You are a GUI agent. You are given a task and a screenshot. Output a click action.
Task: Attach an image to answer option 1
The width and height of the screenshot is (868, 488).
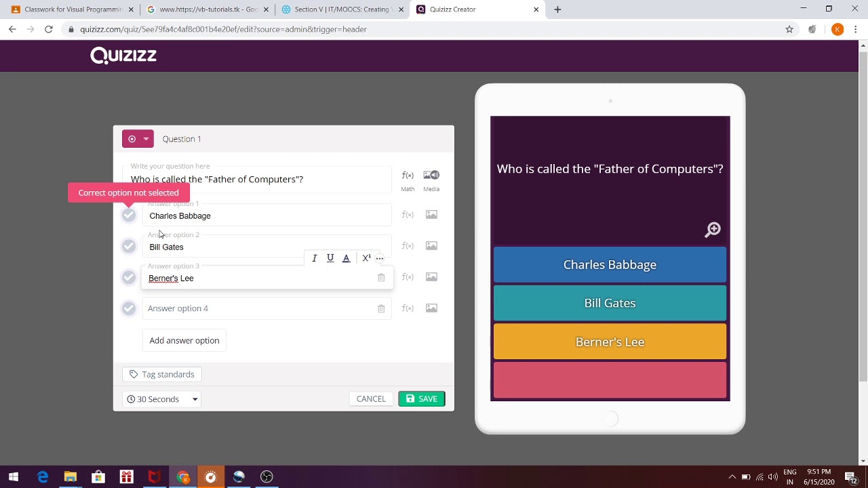point(431,214)
